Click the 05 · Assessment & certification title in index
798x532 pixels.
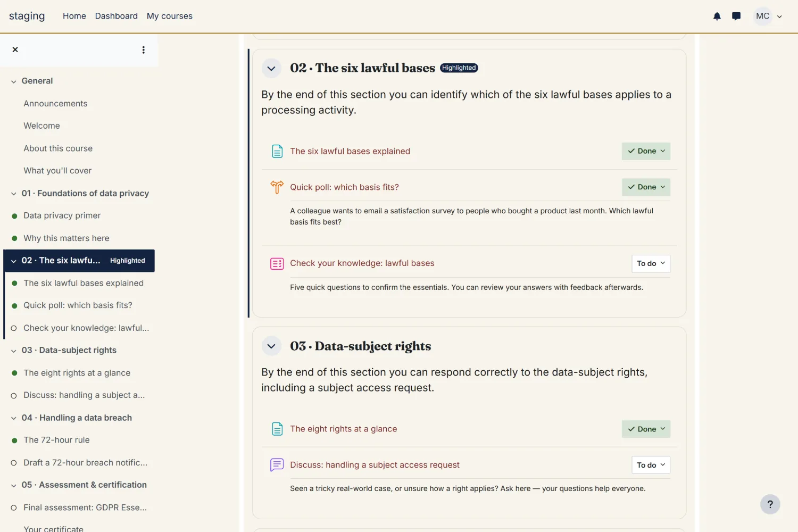pos(84,485)
